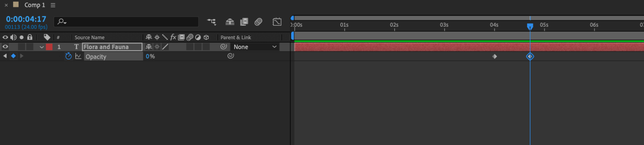Click the shy layers hide switch in toolbar

[230, 22]
